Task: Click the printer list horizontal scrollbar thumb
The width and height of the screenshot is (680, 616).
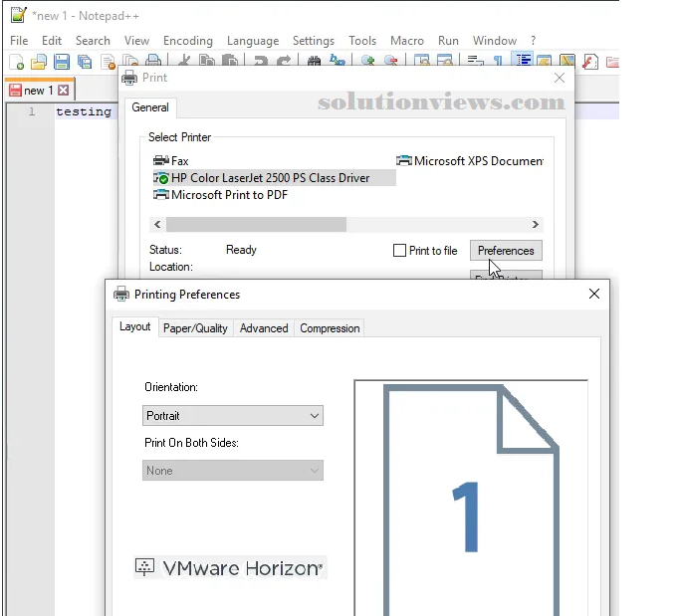Action: (256, 224)
